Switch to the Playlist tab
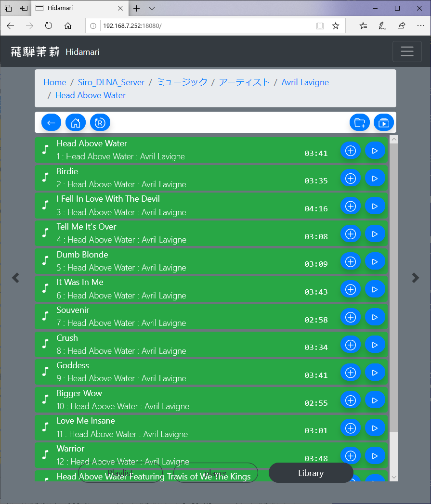 tap(120, 473)
